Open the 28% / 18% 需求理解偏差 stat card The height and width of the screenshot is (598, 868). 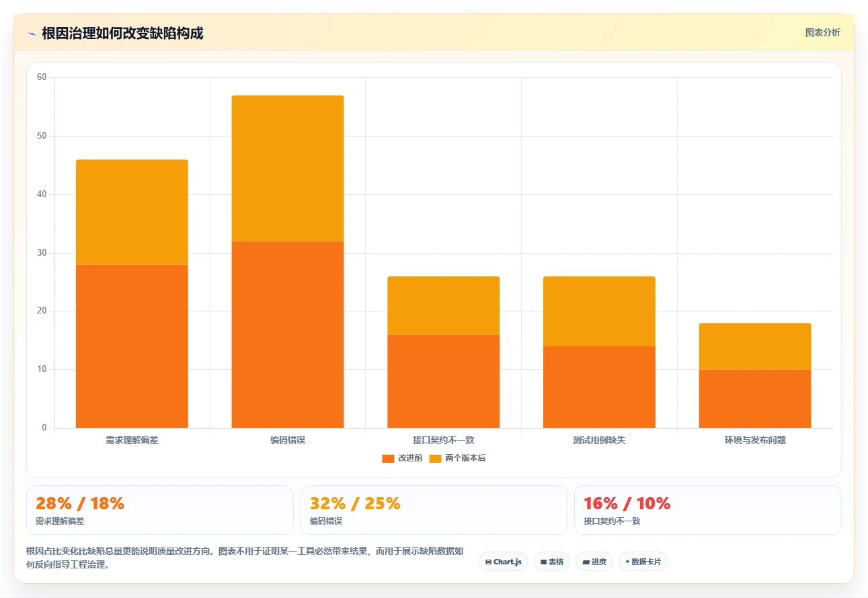pyautogui.click(x=160, y=510)
